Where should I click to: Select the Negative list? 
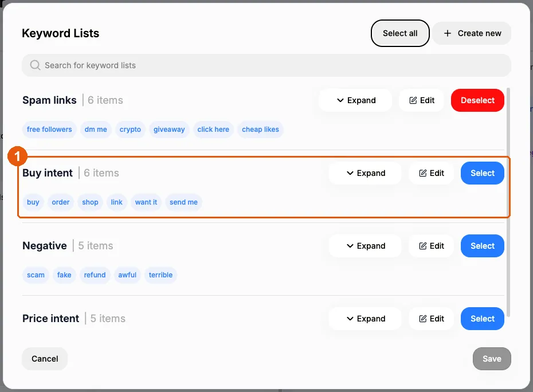click(x=483, y=246)
